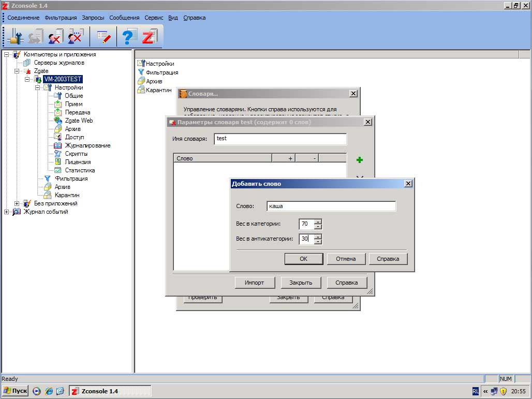Click Справка in Добавить слово dialog

click(x=388, y=259)
